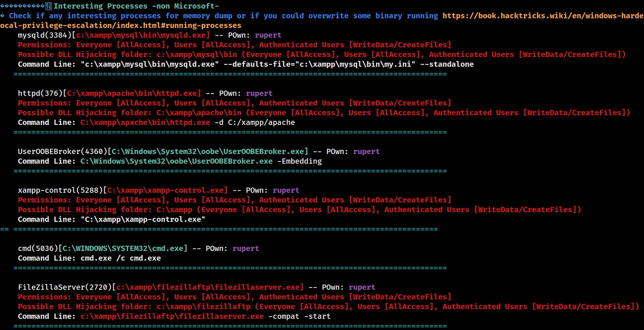Screen dimensions: 644x330
Task: Select cmd(5036) process name
Action: pos(38,248)
